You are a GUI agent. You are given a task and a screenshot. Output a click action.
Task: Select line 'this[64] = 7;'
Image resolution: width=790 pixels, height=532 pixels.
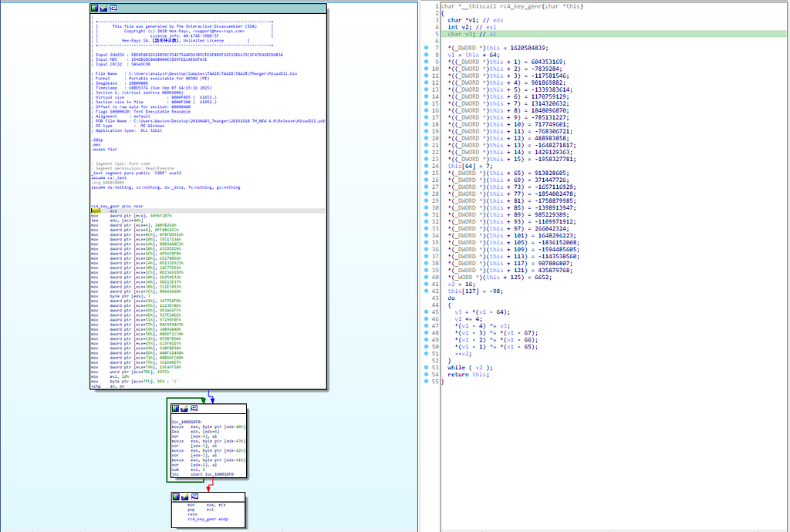(x=470, y=166)
